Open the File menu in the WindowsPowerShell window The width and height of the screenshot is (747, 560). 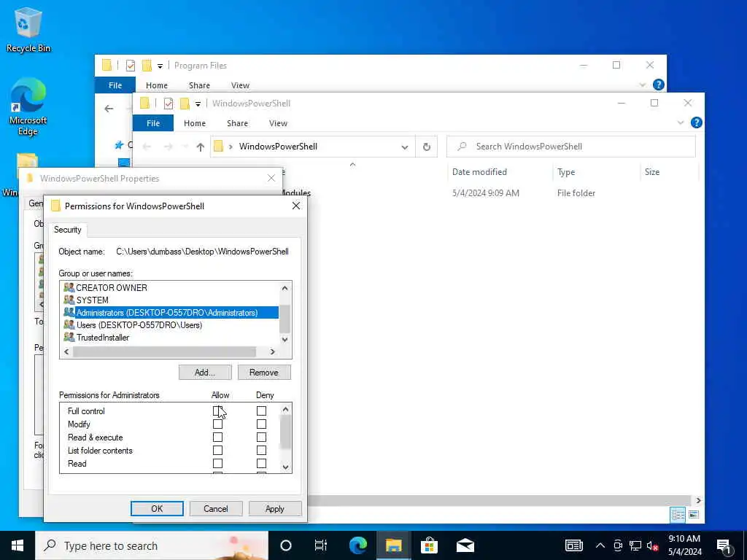point(153,122)
